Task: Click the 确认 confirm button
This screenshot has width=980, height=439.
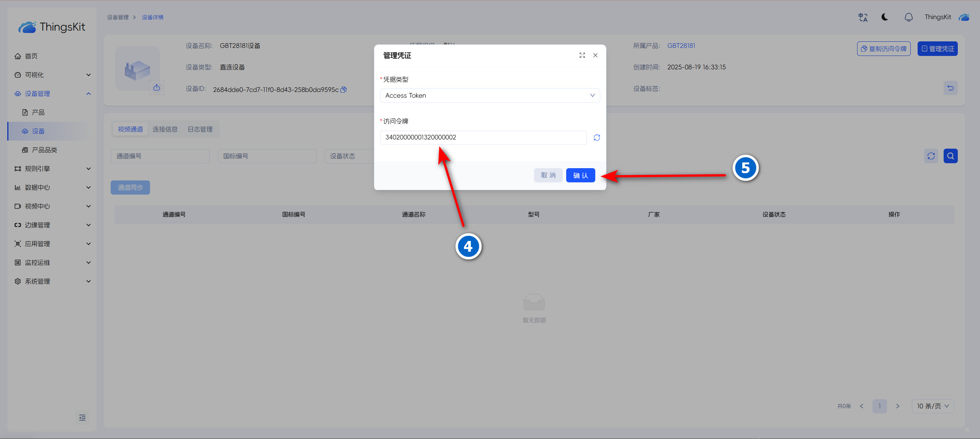Action: [580, 175]
